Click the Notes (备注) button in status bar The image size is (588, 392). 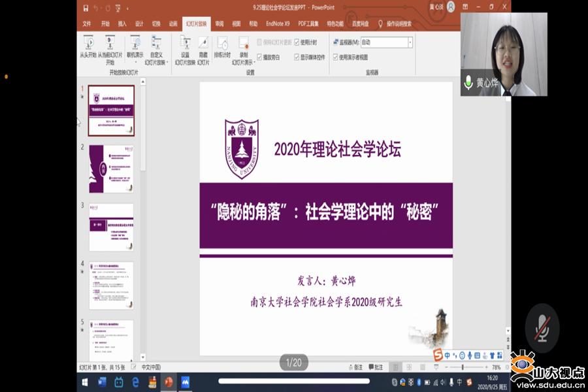coord(355,367)
